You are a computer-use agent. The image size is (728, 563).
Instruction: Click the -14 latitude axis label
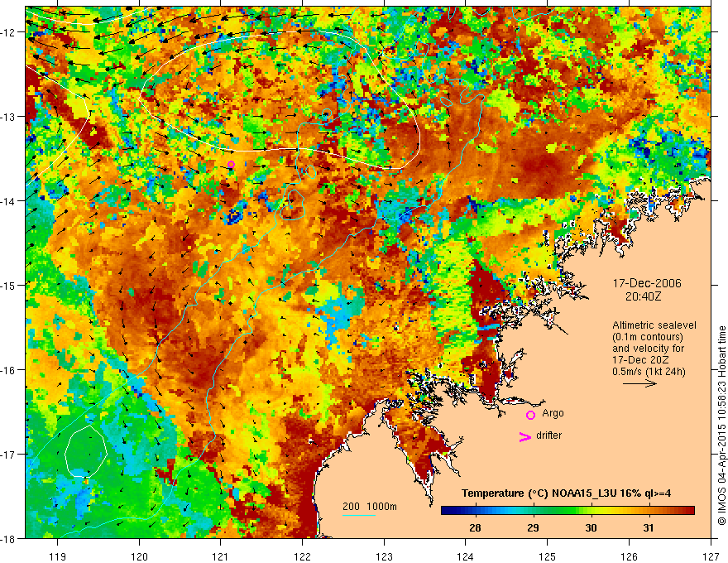pyautogui.click(x=9, y=201)
